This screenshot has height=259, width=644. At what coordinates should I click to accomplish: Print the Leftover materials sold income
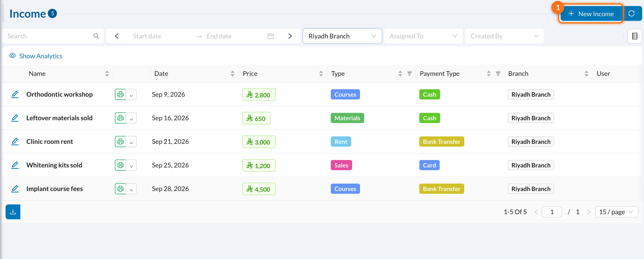(120, 118)
